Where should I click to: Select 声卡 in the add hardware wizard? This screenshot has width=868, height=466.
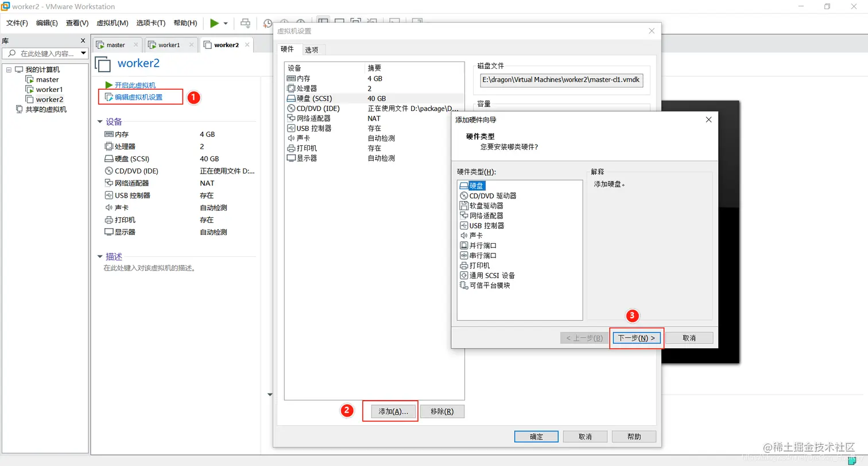pos(475,235)
